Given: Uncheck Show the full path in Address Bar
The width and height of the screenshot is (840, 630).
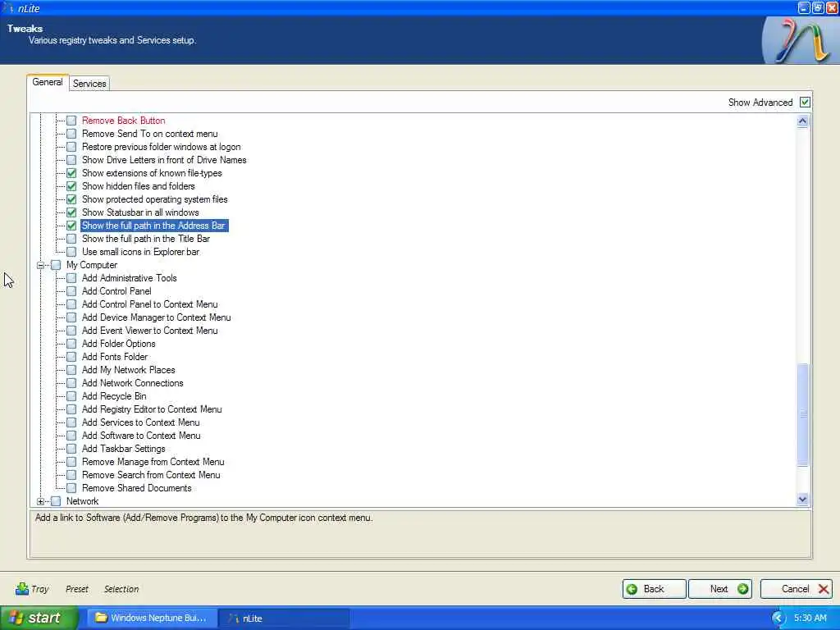Looking at the screenshot, I should tap(71, 226).
